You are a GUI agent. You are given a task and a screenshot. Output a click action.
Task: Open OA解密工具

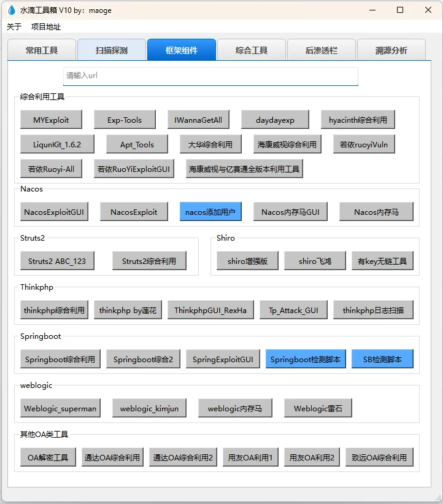[48, 457]
